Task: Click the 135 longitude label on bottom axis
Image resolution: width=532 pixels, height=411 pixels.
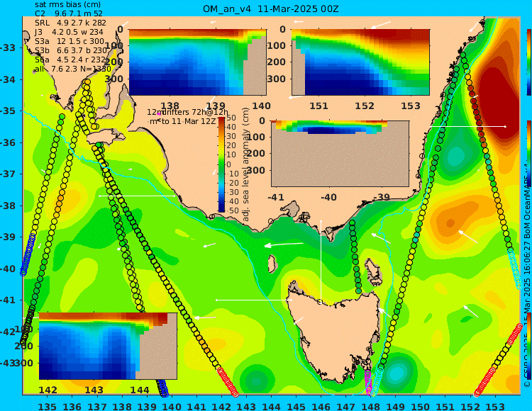Action: coord(47,406)
